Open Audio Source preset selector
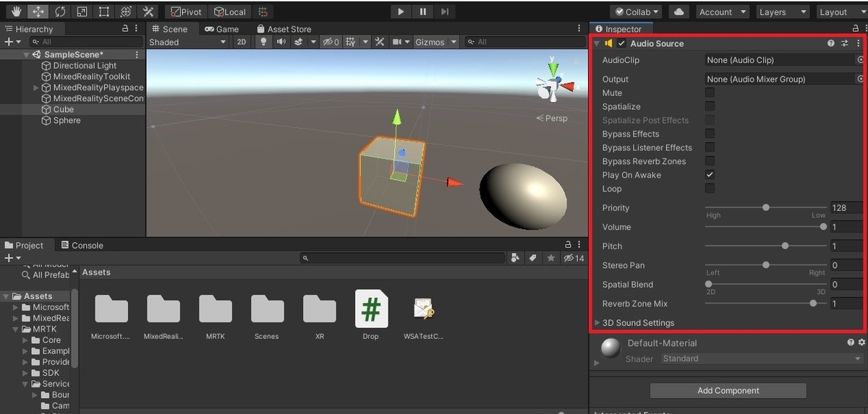Viewport: 868px width, 414px height. pyautogui.click(x=844, y=43)
